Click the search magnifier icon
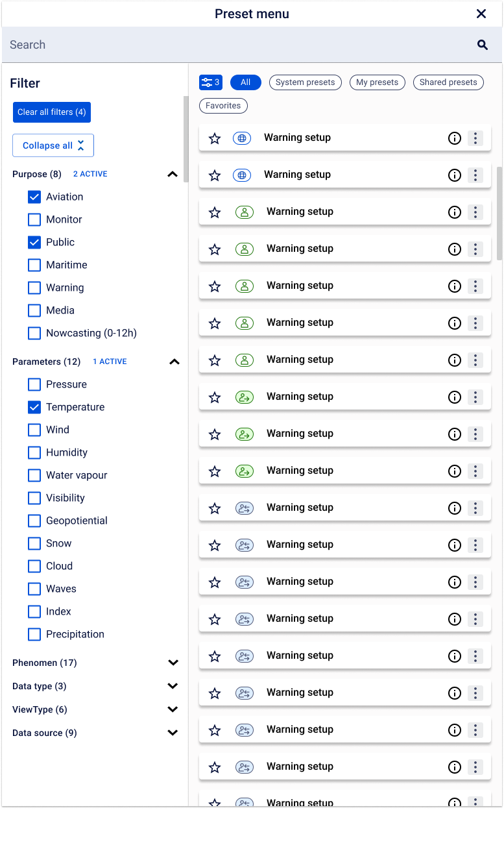 click(x=482, y=45)
